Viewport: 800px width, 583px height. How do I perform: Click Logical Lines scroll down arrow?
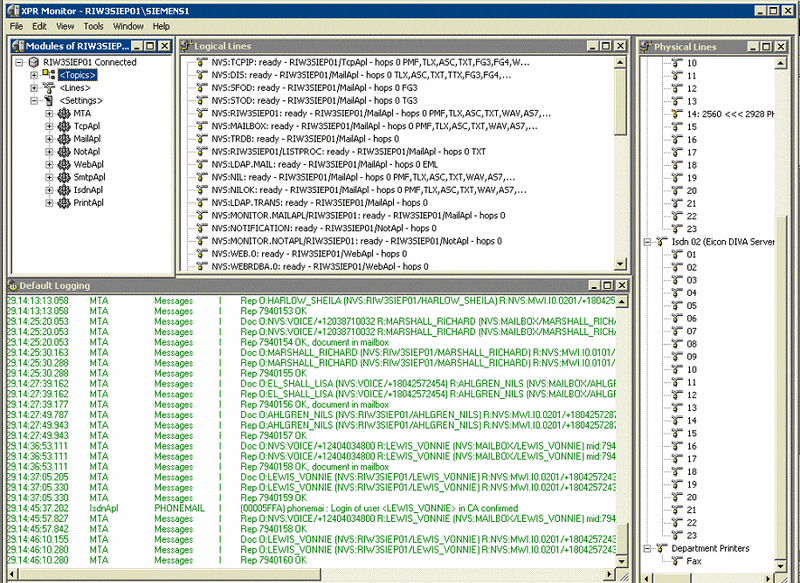(620, 264)
